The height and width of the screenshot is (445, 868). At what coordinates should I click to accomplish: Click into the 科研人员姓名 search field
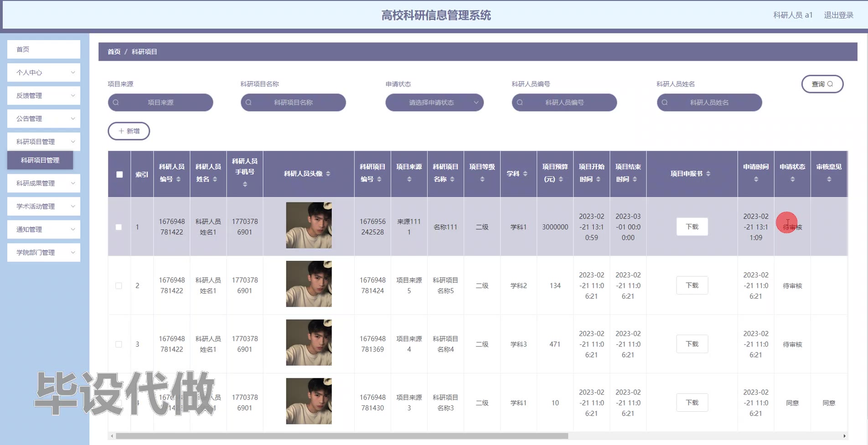click(x=709, y=103)
